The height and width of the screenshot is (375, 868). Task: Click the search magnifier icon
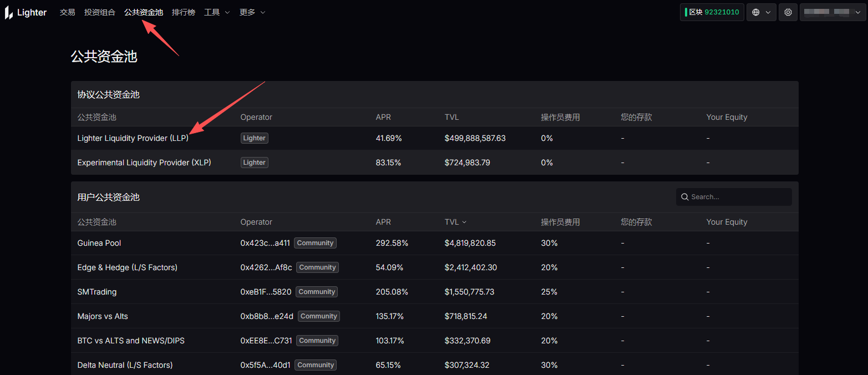pyautogui.click(x=686, y=197)
